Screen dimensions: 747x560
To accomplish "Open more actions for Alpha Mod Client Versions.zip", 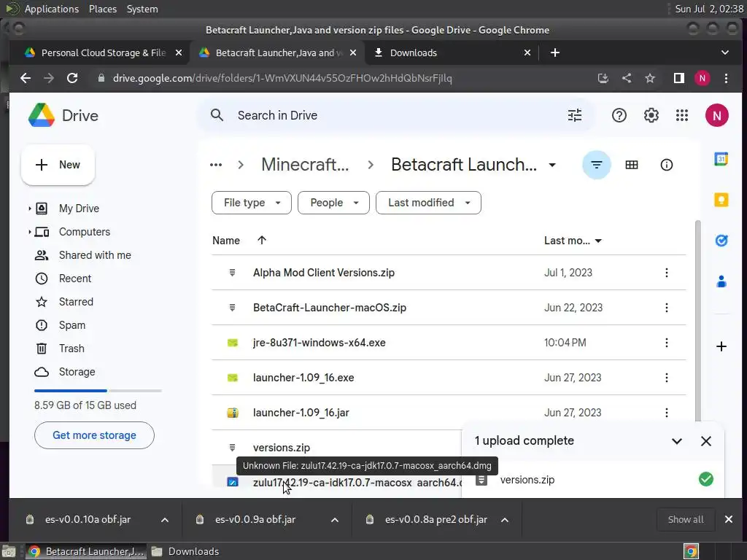I will (667, 273).
